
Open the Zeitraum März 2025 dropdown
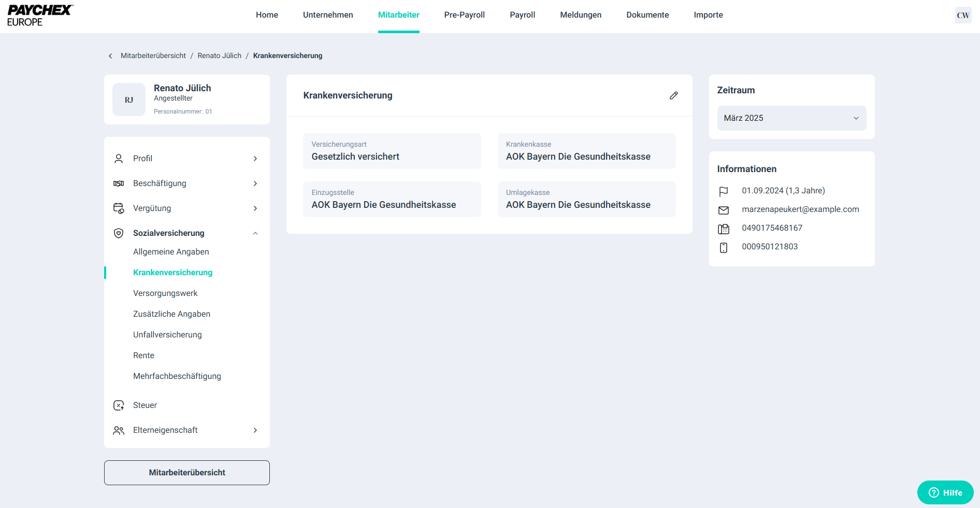tap(791, 118)
